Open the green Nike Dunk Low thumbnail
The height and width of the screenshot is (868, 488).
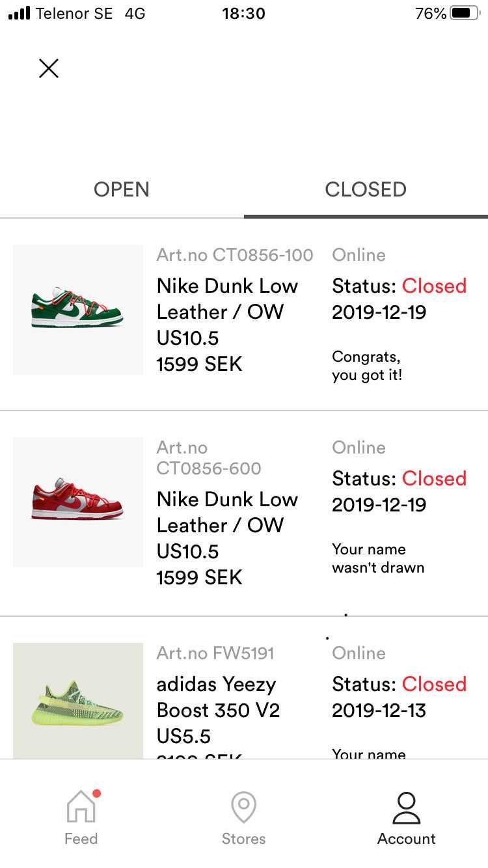[x=78, y=310]
